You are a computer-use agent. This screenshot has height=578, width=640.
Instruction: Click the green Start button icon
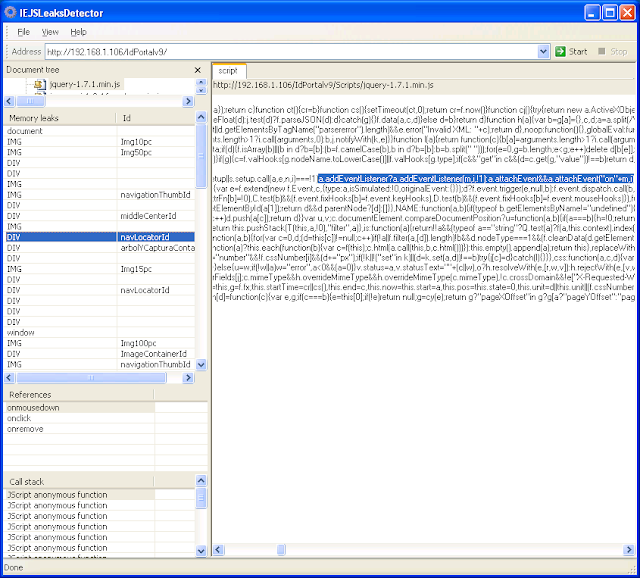[x=560, y=51]
